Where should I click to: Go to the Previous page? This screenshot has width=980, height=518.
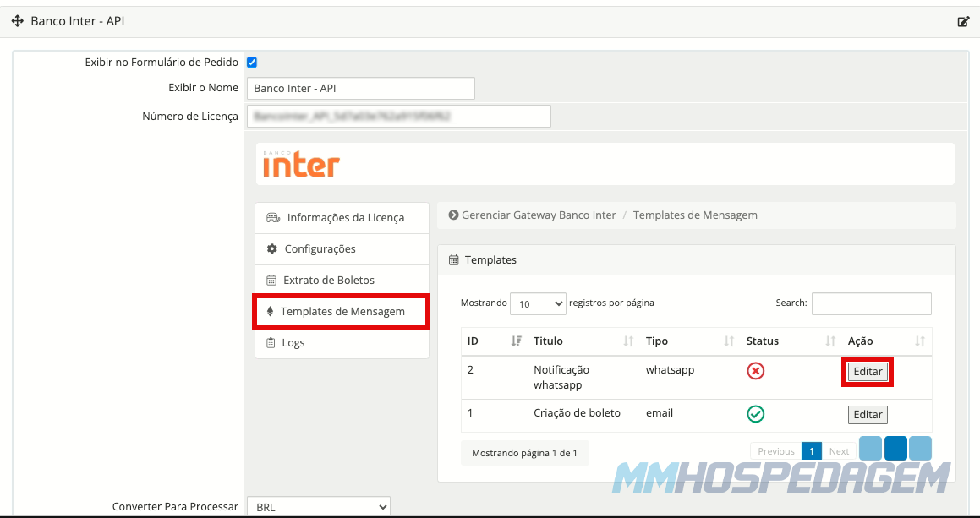775,451
